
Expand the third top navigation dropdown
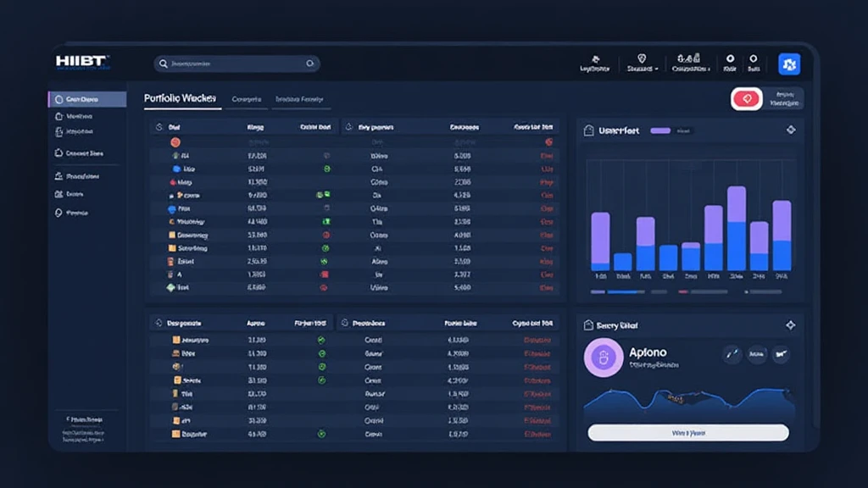[708, 69]
